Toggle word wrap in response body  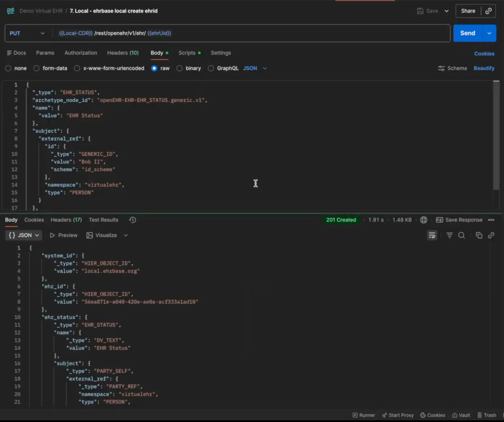(432, 235)
